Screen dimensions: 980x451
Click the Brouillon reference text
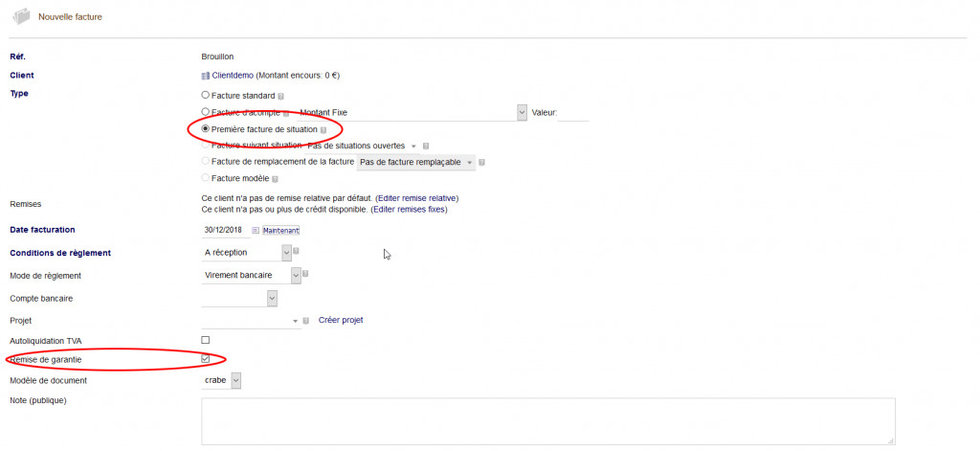(x=217, y=56)
